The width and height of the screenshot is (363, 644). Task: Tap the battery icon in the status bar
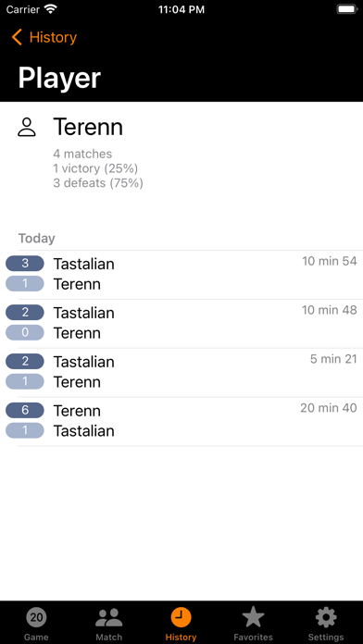[347, 9]
